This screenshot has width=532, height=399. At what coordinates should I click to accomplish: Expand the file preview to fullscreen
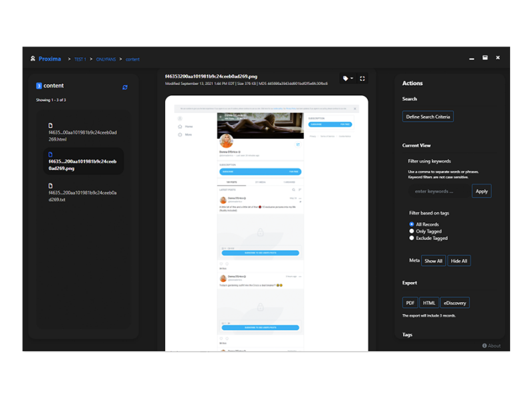[x=362, y=78]
